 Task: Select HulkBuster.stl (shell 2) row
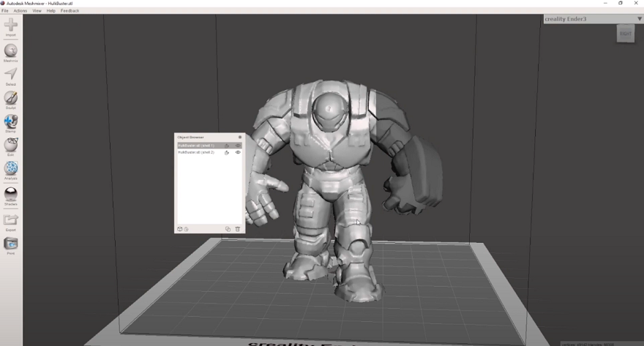[209, 152]
